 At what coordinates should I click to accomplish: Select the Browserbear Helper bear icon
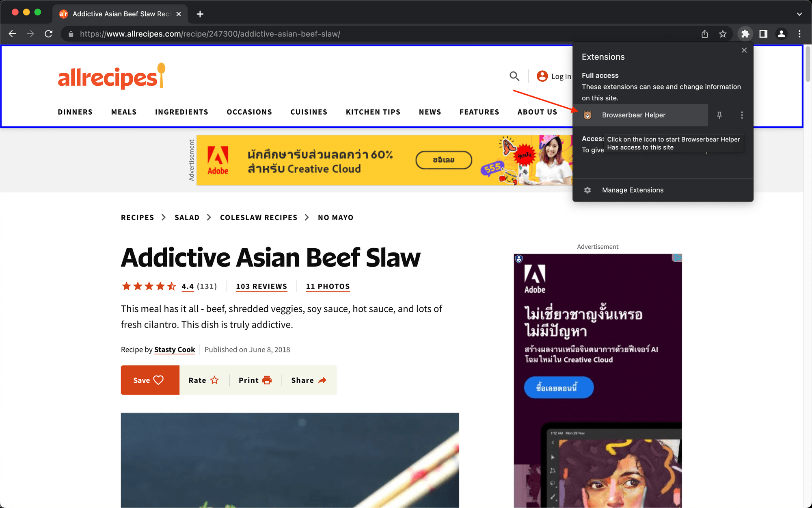[x=587, y=115]
